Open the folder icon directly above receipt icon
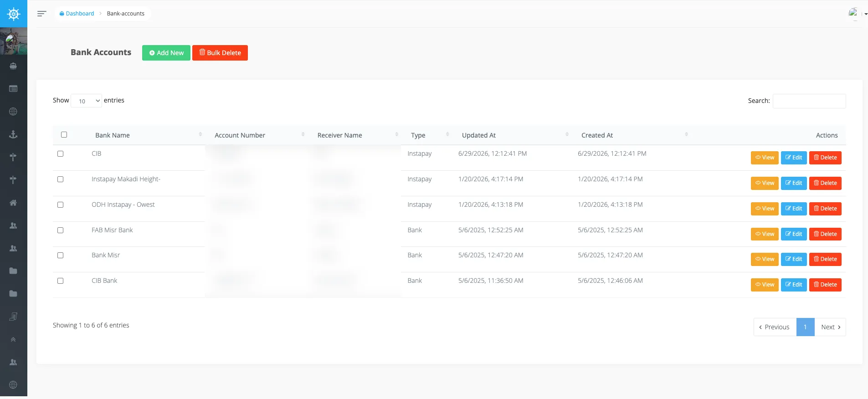The height and width of the screenshot is (399, 868). click(13, 294)
